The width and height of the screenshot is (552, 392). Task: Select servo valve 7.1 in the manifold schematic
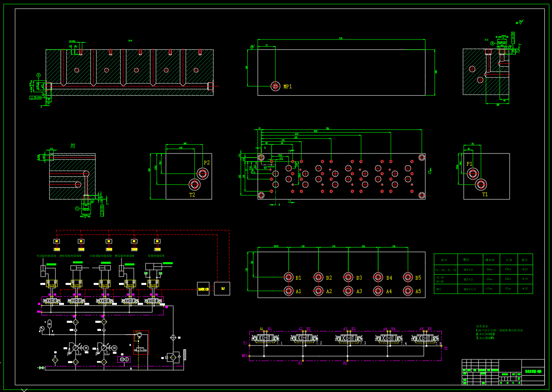click(x=265, y=338)
